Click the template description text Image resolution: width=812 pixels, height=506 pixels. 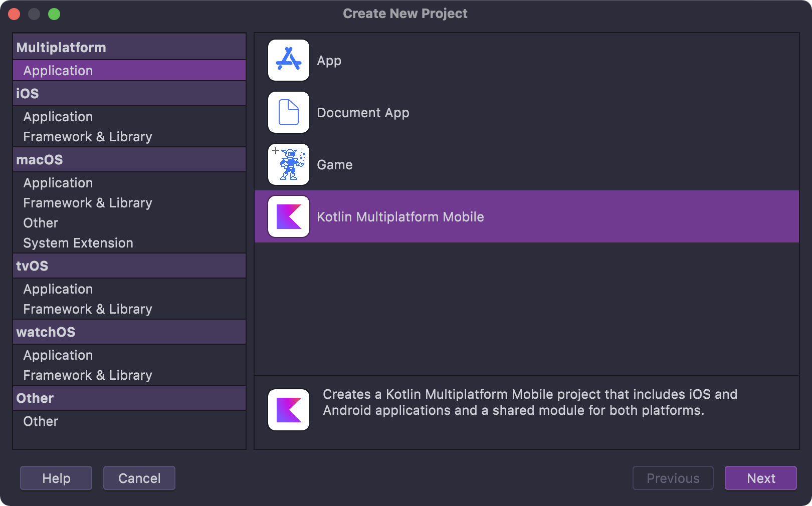coord(530,402)
